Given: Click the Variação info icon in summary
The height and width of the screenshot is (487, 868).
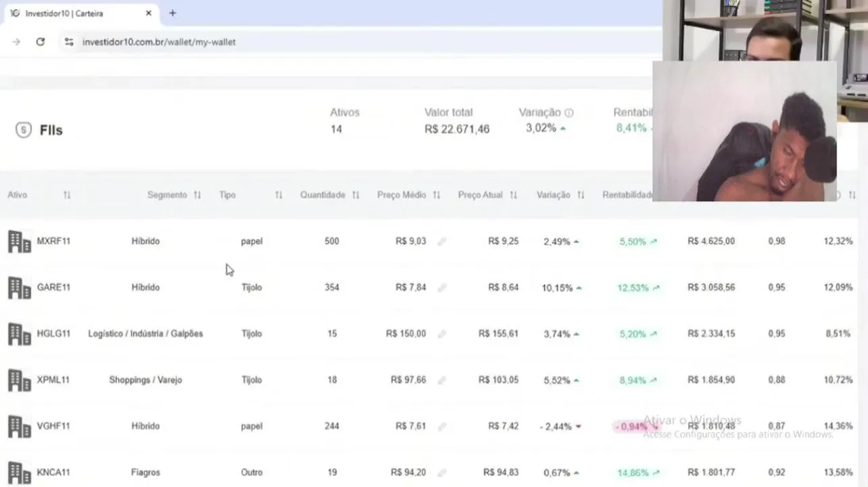Looking at the screenshot, I should pos(569,113).
